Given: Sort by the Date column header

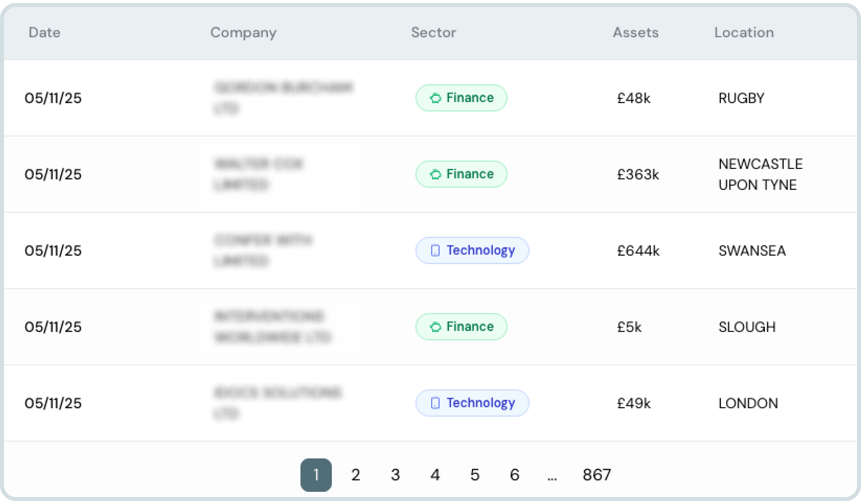Looking at the screenshot, I should pyautogui.click(x=44, y=32).
